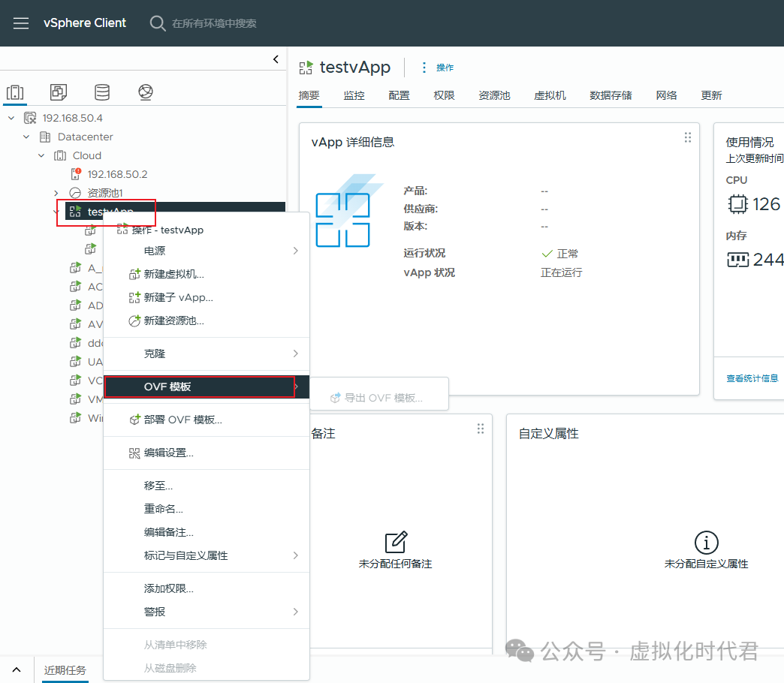The width and height of the screenshot is (784, 683).
Task: Search in the all-environments search field
Action: click(x=214, y=23)
